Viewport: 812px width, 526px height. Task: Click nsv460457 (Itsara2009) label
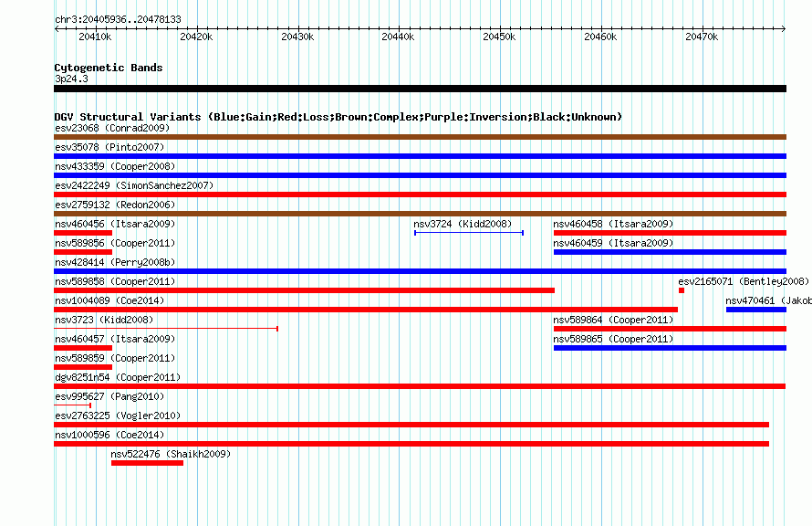click(x=115, y=339)
